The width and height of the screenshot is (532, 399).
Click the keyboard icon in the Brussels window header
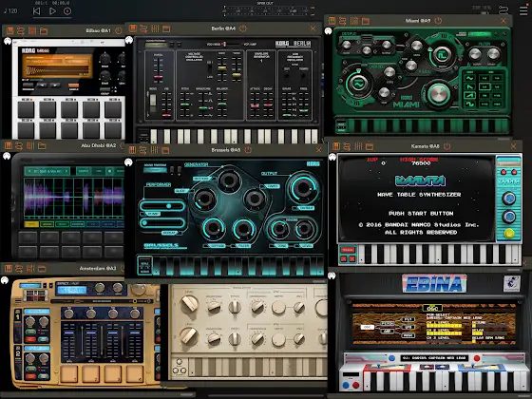(x=132, y=150)
